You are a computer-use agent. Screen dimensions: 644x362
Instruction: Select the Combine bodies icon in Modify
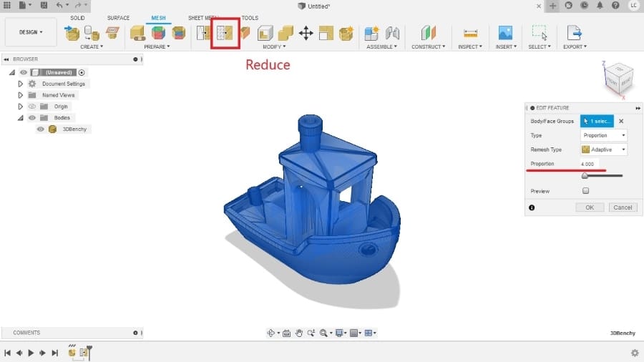(x=286, y=33)
